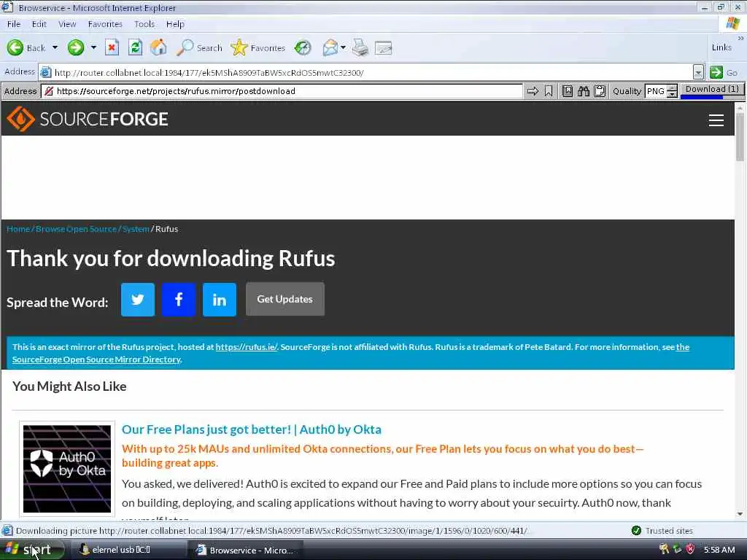747x560 pixels.
Task: Open Favorites star in toolbar
Action: (258, 47)
